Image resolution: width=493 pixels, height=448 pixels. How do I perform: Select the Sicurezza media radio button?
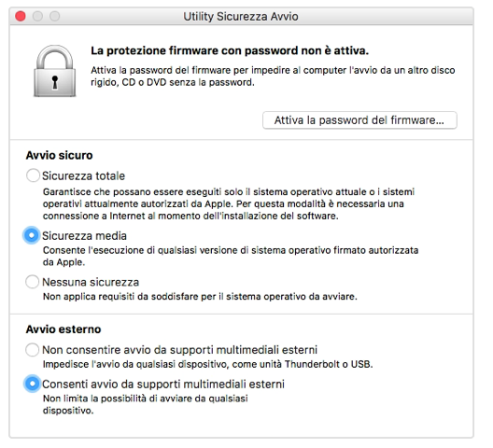coord(32,235)
